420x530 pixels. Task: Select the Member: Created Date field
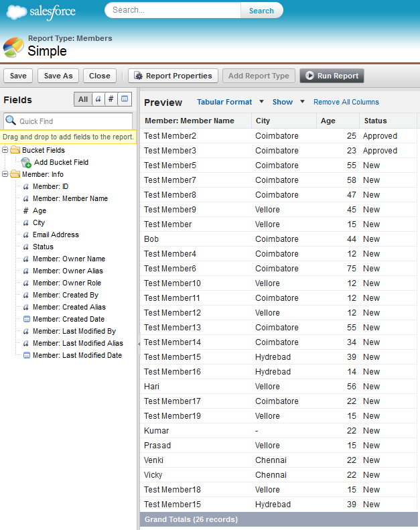coord(68,319)
